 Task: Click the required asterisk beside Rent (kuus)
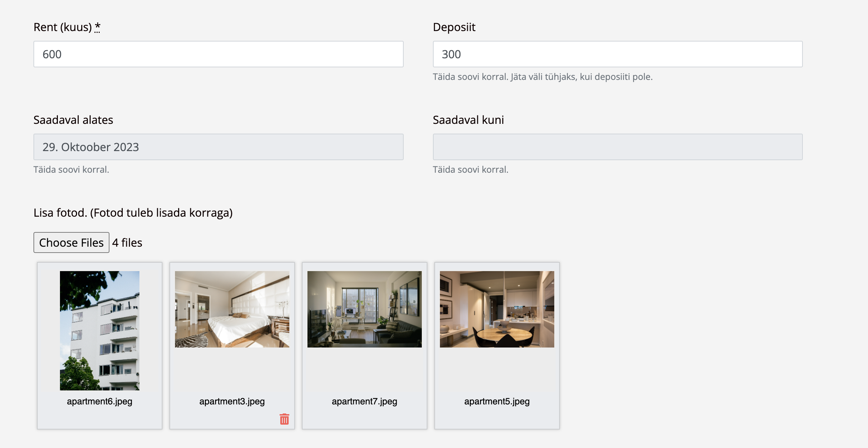coord(97,27)
